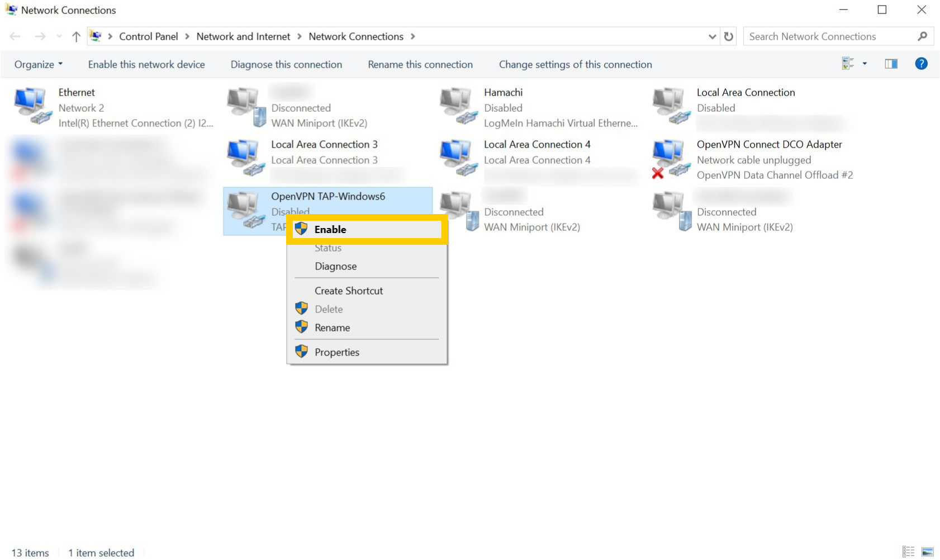Select the Ethernet adapter icon
This screenshot has height=560, width=940.
pos(32,106)
